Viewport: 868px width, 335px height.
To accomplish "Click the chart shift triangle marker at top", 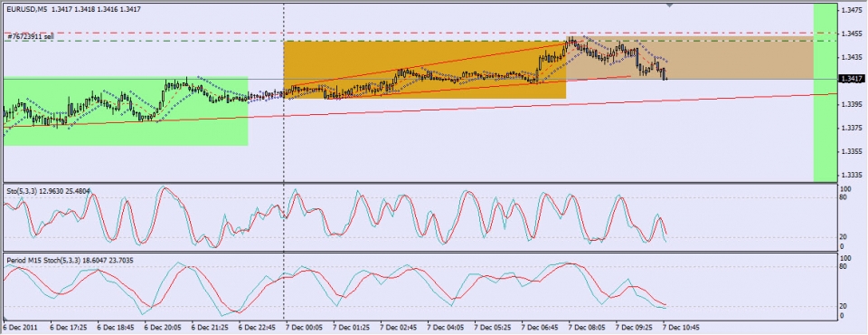I will 670,5.
